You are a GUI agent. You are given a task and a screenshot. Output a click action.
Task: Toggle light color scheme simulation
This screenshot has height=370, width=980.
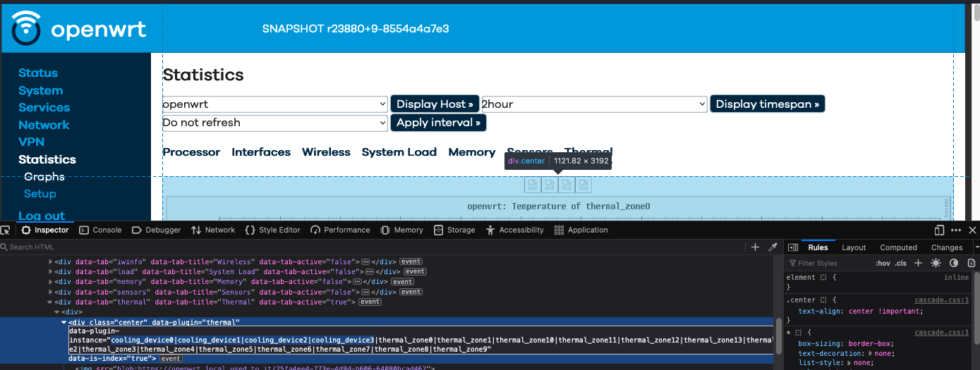point(936,263)
